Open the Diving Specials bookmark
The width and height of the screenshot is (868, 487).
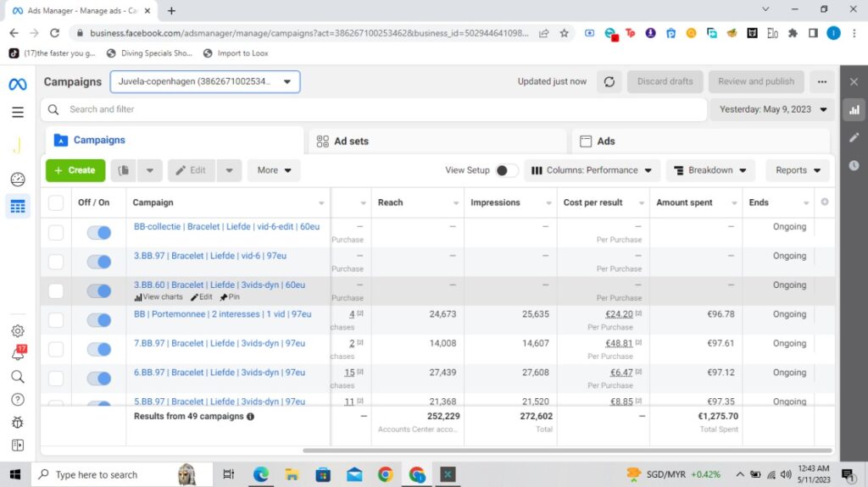(149, 53)
